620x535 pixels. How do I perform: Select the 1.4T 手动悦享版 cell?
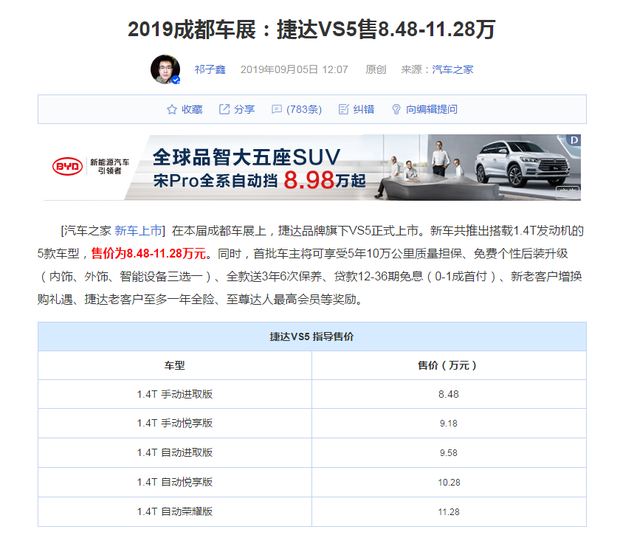[175, 423]
